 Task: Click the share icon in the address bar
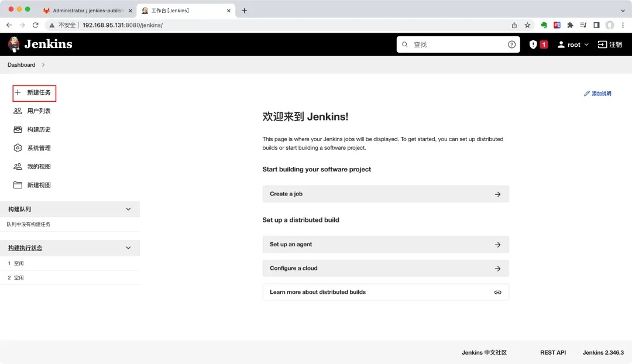point(514,25)
